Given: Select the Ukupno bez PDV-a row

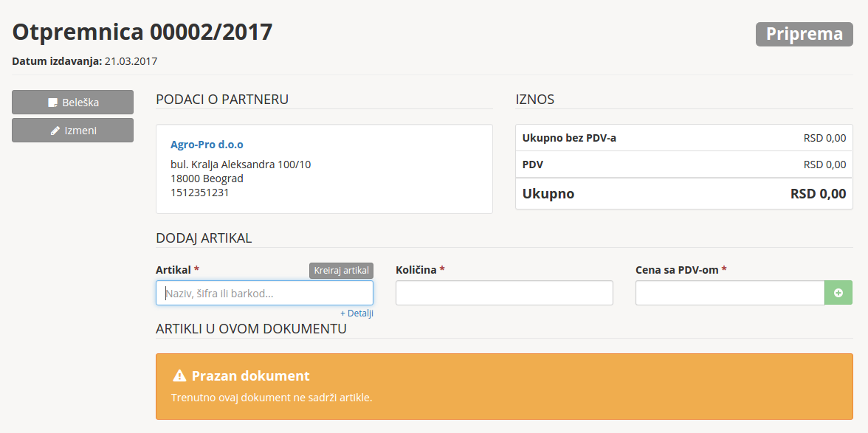Looking at the screenshot, I should [x=683, y=138].
